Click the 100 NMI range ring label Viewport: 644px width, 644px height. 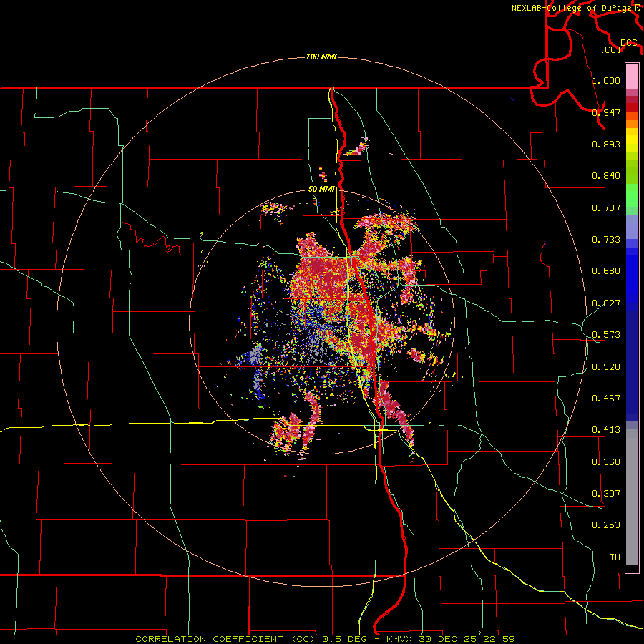tap(321, 57)
